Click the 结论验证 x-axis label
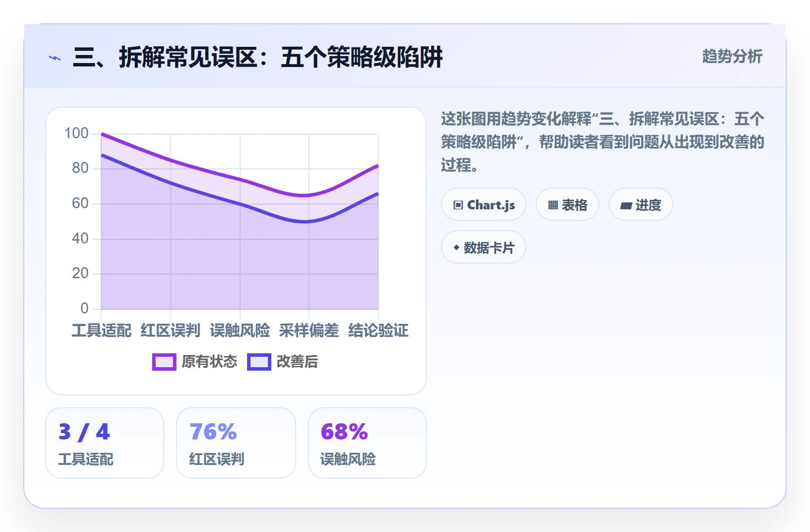 (378, 331)
